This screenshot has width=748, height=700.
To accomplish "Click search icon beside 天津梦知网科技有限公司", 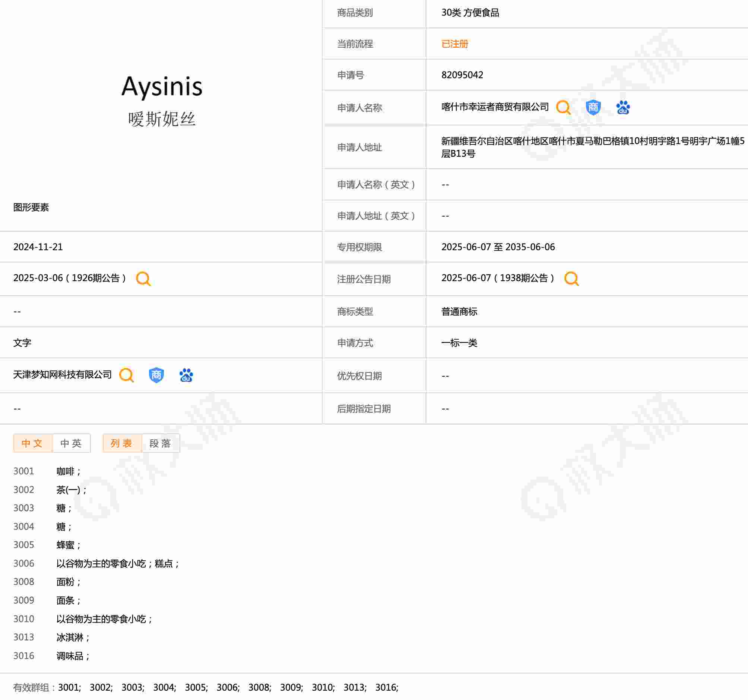I will point(126,375).
